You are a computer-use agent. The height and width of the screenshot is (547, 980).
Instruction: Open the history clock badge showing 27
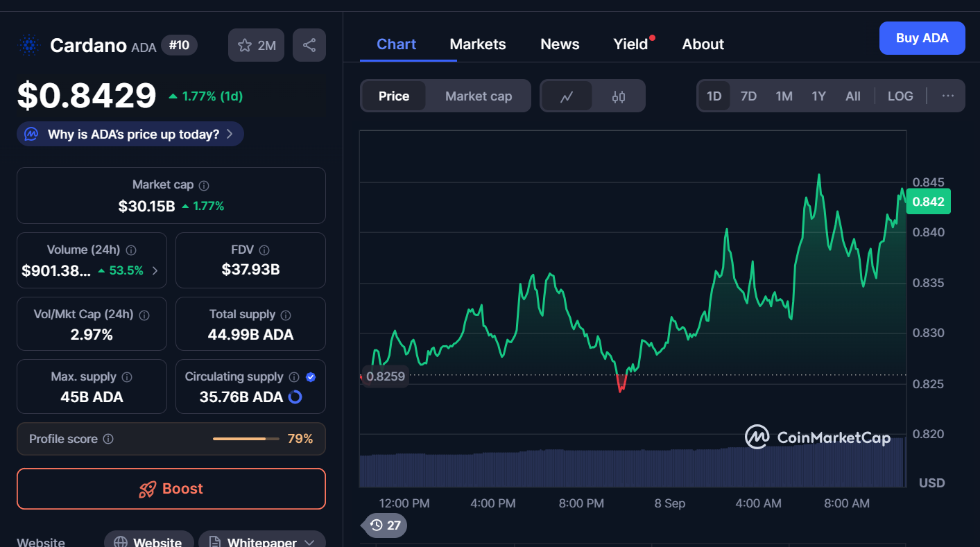384,525
